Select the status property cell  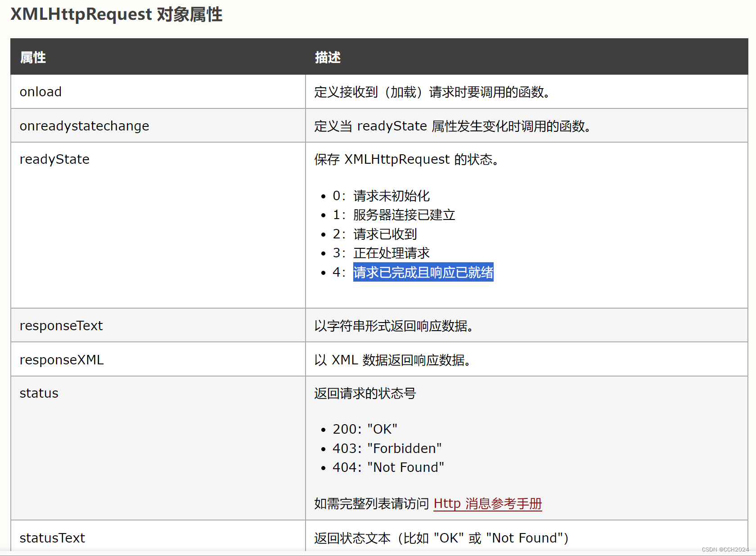click(39, 393)
